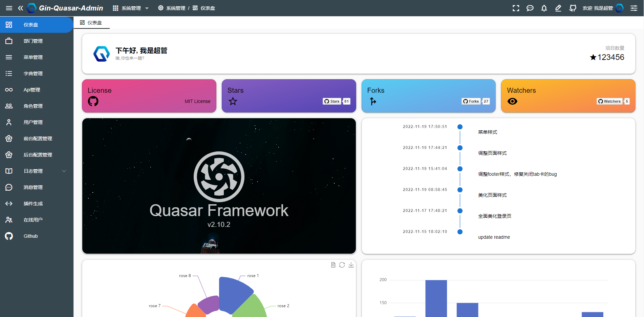Open the settings tune icon at the header's right
The height and width of the screenshot is (317, 644).
click(634, 8)
